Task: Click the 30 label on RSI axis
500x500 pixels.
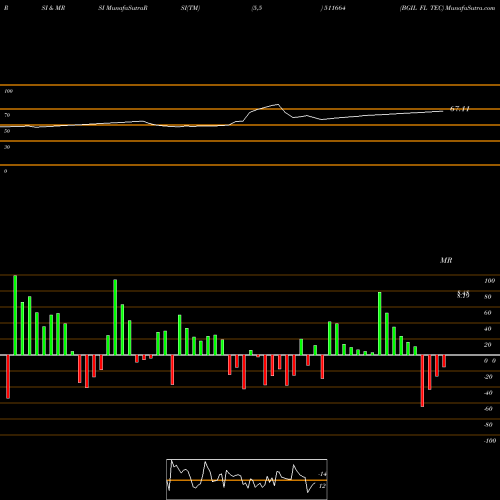Action: tap(7, 147)
